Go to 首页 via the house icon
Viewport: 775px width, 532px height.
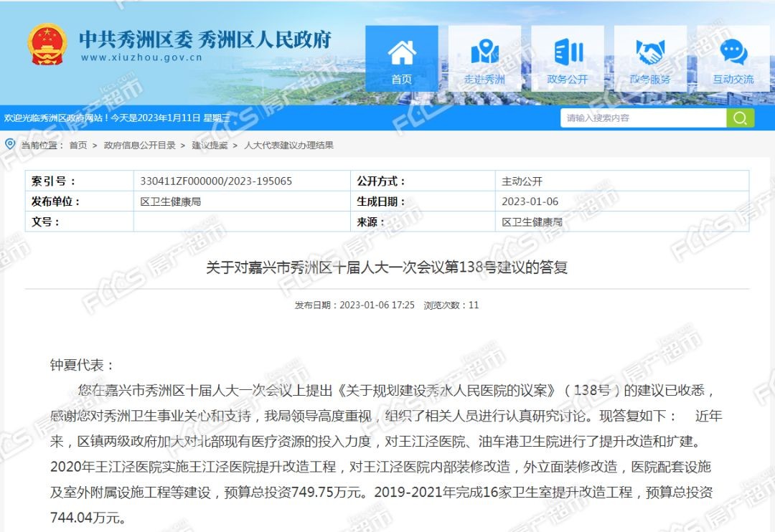tap(402, 54)
